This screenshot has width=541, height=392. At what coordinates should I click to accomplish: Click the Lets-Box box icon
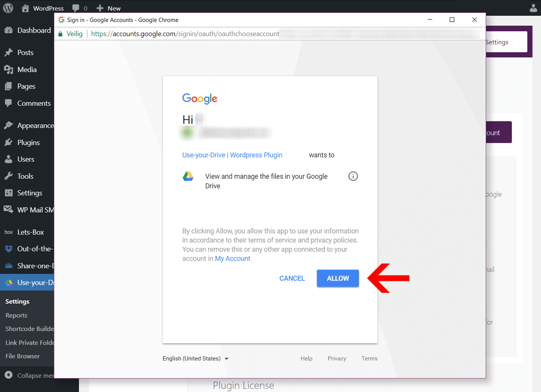[8, 233]
